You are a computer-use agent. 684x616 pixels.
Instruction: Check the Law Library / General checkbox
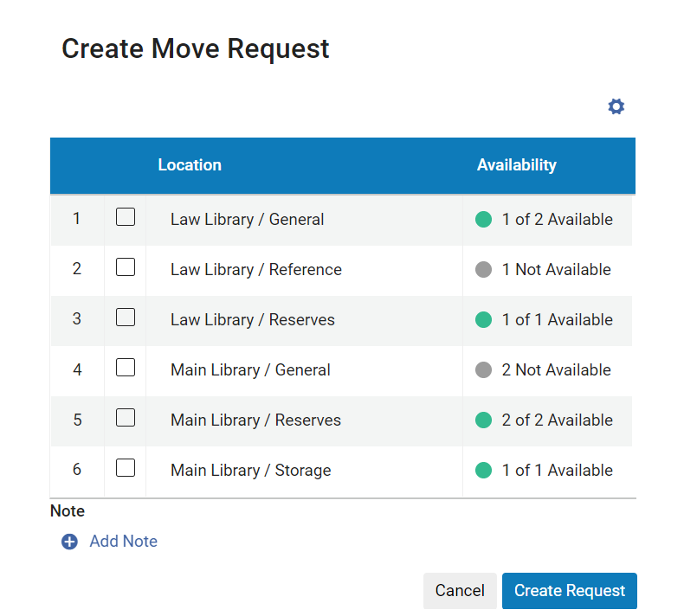click(126, 217)
